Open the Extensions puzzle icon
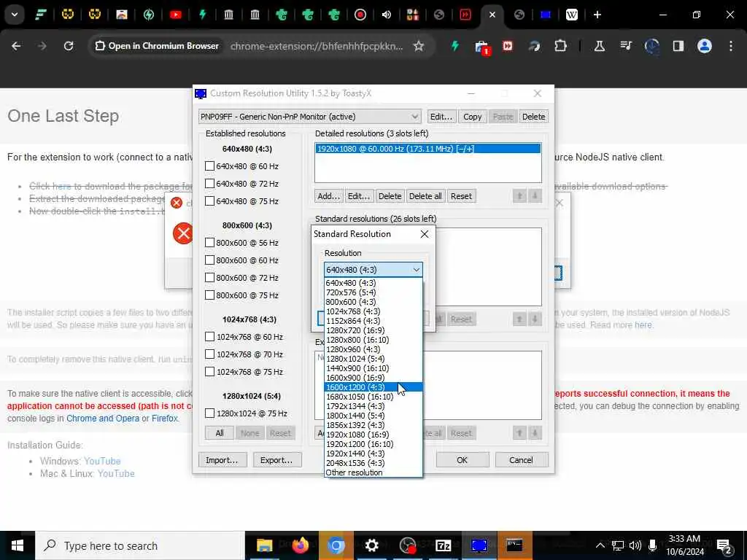The width and height of the screenshot is (747, 560). click(x=561, y=46)
